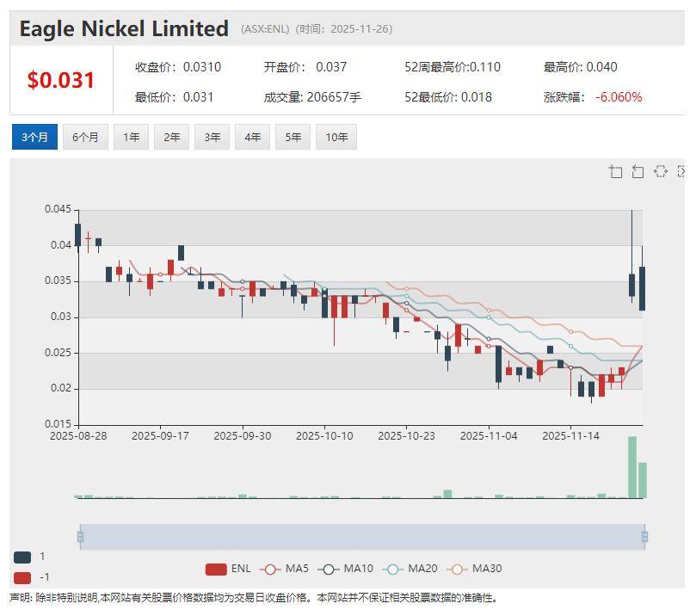Toggle the ENL candlestick series legend
Viewport: 696px width, 616px height.
228,569
